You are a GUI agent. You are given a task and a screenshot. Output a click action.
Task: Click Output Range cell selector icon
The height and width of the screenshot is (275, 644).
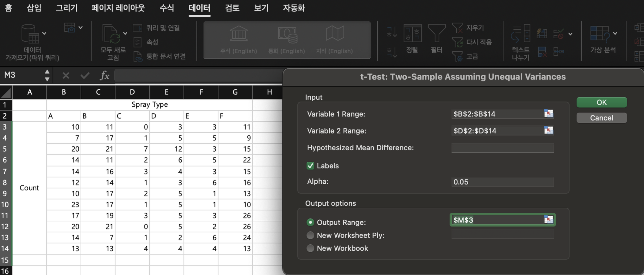[549, 220]
